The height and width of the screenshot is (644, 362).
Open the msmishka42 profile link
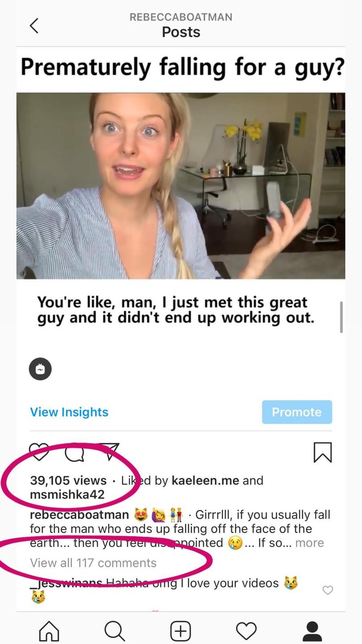67,495
